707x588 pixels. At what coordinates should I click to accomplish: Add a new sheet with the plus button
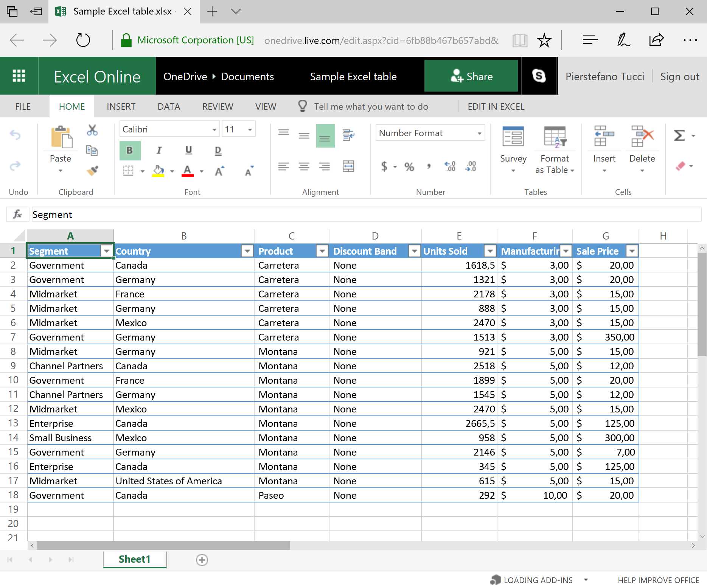point(202,560)
